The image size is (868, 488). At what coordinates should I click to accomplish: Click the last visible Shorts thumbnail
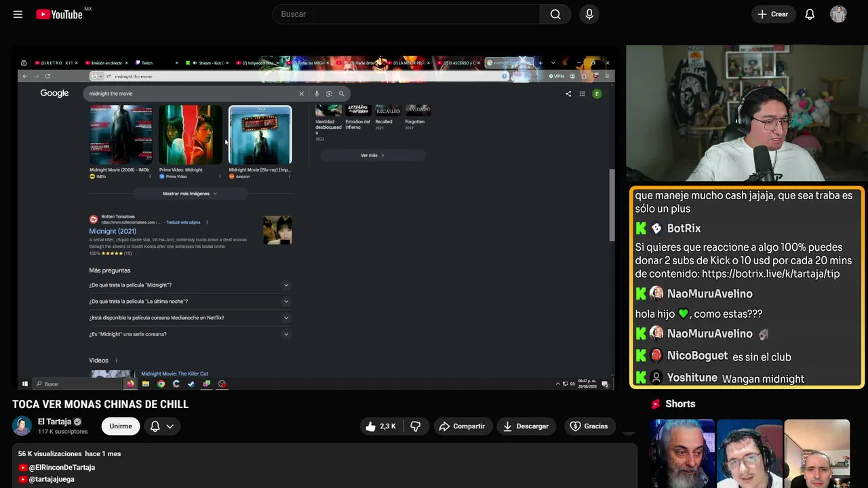click(816, 453)
